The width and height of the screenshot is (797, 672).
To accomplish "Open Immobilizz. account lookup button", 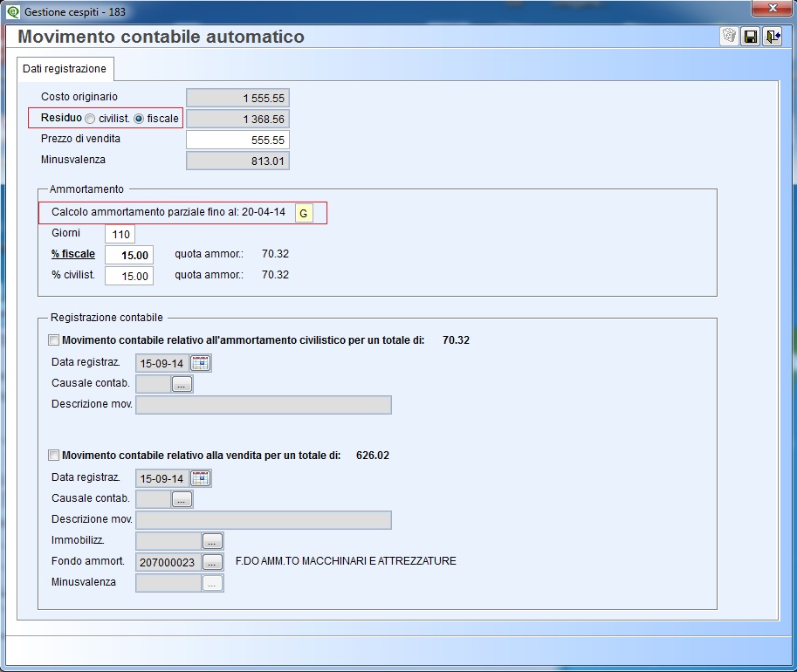I will [x=212, y=541].
